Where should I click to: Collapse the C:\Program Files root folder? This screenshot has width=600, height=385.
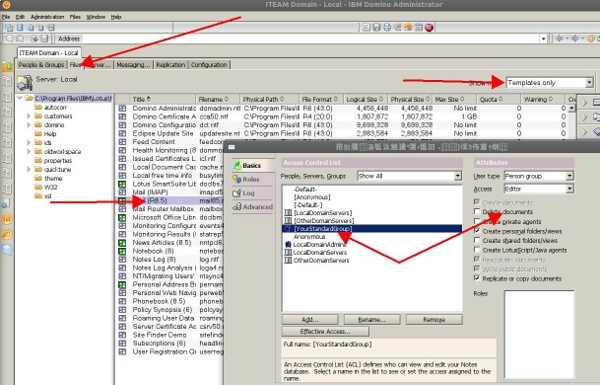pos(20,98)
